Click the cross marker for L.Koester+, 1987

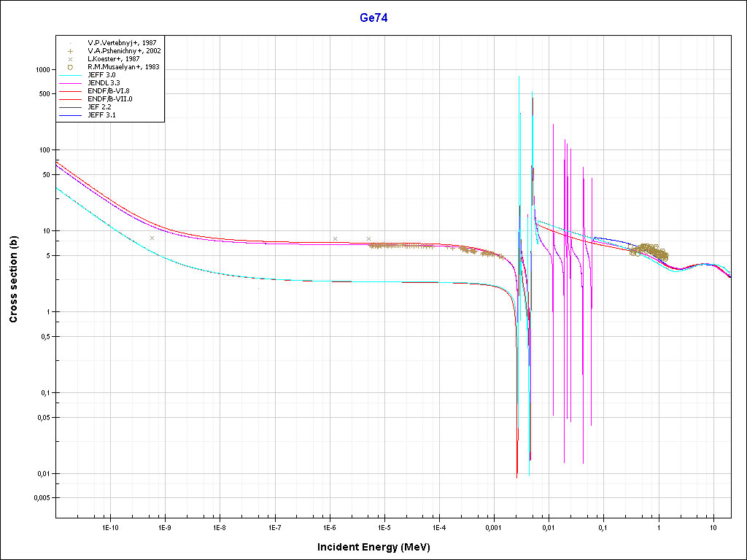(71, 59)
